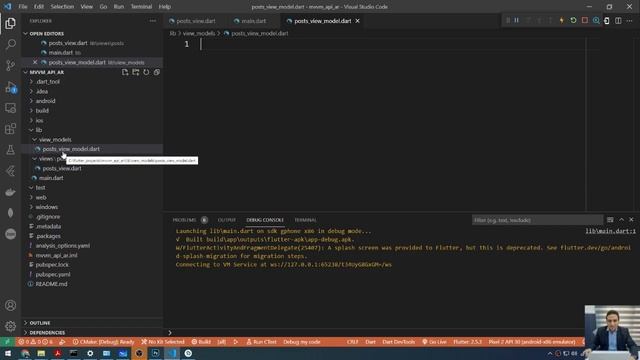This screenshot has height=360, width=640.
Task: Toggle debug console word wrap icon
Action: 610,220
